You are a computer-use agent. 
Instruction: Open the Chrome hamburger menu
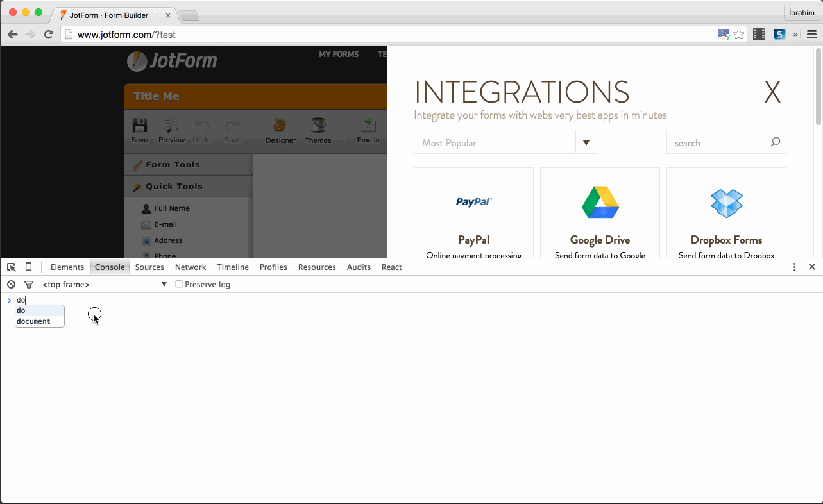(811, 35)
